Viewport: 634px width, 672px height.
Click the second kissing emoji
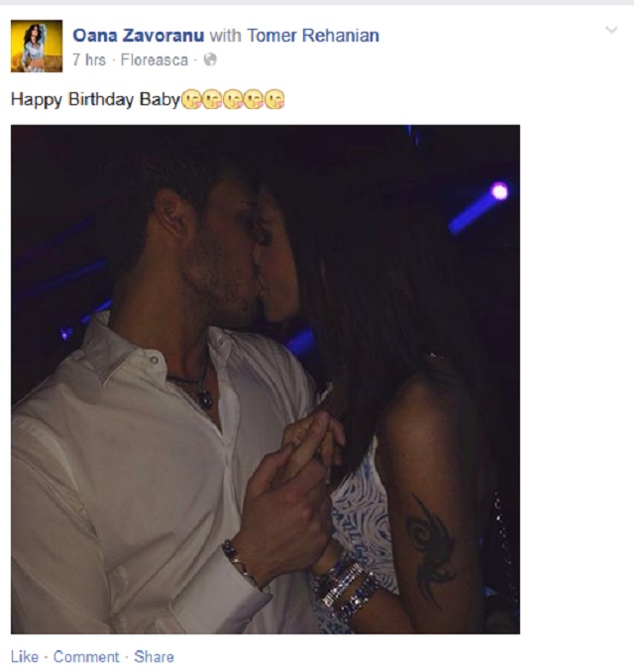(x=212, y=99)
